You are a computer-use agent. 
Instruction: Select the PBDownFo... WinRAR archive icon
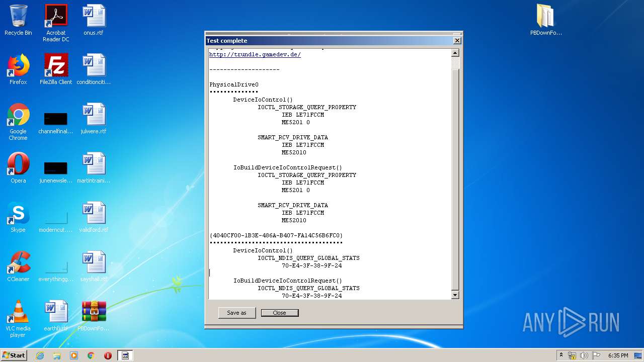[x=94, y=316]
